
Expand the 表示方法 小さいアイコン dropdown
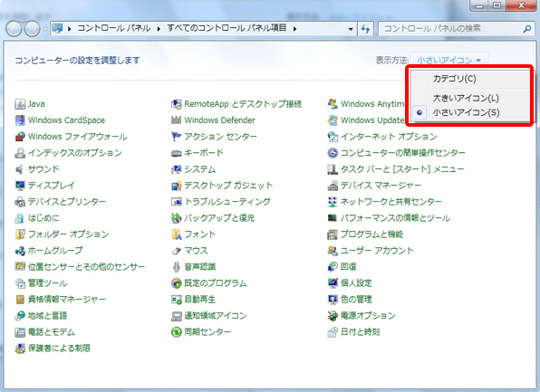449,61
